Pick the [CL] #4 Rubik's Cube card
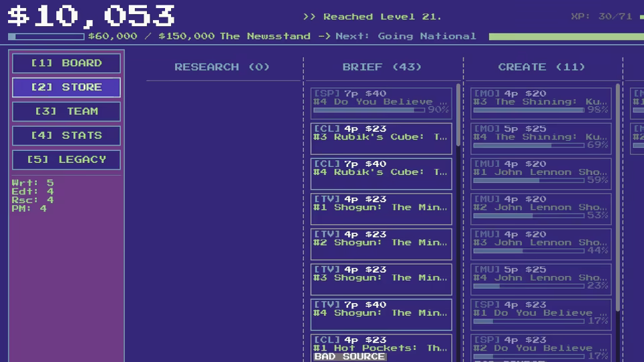 point(381,174)
